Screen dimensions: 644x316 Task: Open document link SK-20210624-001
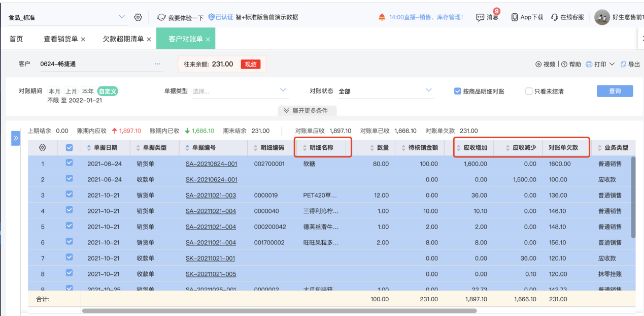coord(212,179)
